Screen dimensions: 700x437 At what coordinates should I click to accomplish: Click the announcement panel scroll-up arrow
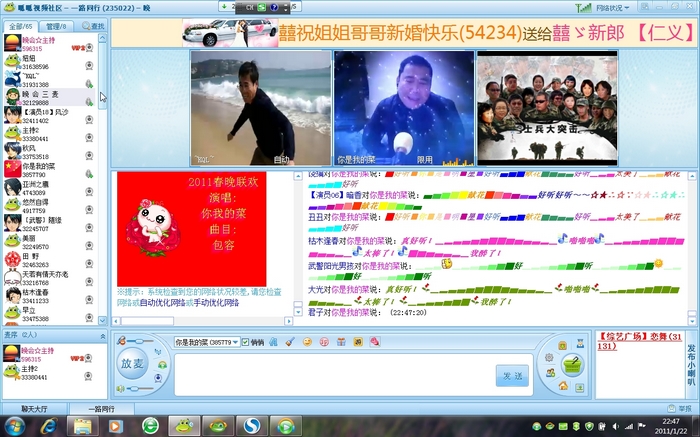point(298,176)
